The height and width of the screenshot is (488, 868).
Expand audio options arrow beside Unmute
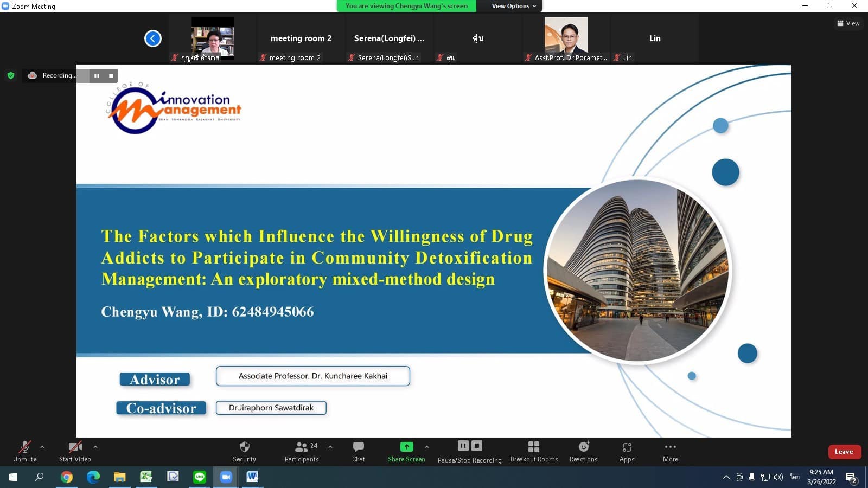(x=42, y=447)
